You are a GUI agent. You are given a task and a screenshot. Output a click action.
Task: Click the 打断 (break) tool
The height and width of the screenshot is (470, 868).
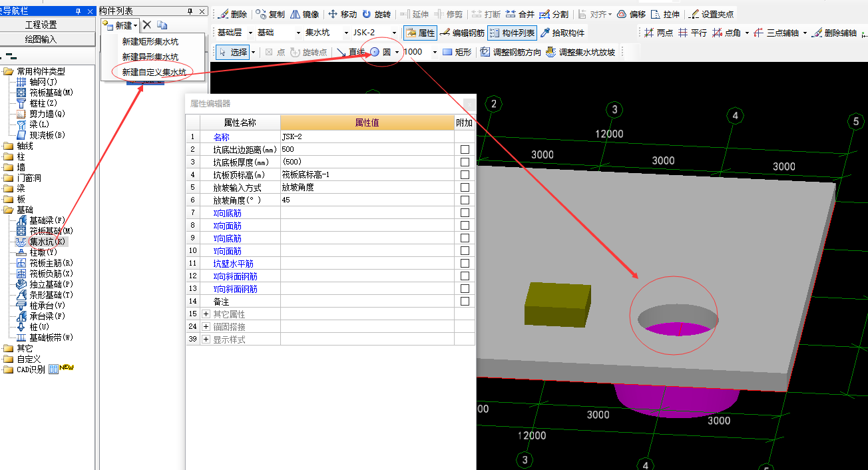(486, 14)
